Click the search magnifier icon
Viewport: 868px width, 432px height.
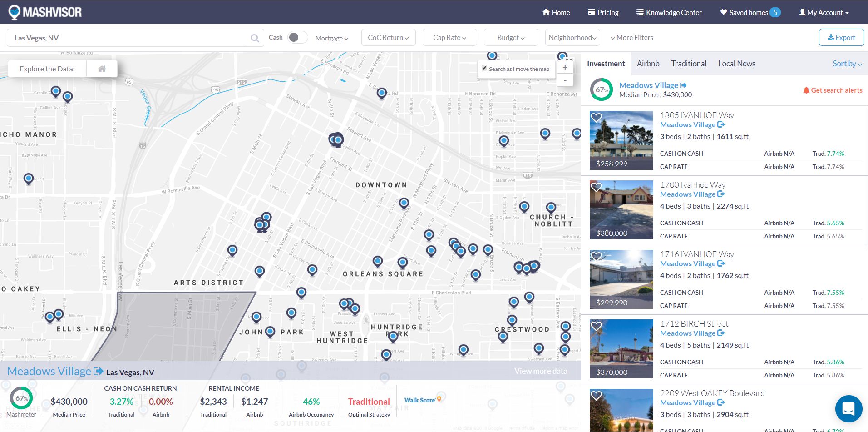pos(255,38)
